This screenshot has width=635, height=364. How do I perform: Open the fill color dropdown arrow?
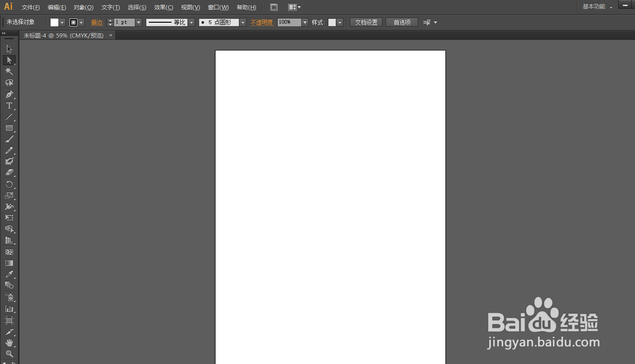(x=62, y=22)
